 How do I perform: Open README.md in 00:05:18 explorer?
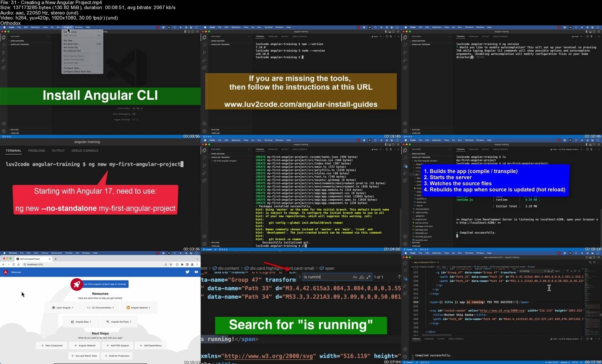421,233
